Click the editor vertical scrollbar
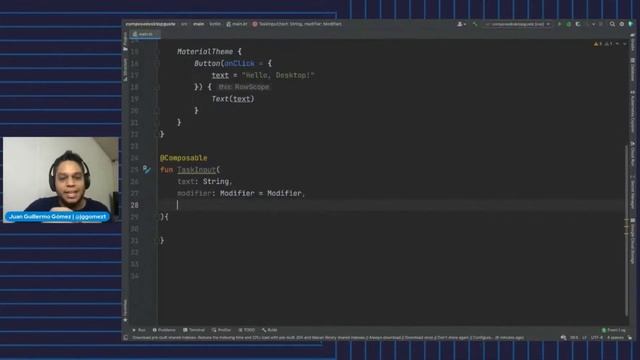640x360 pixels. [x=626, y=231]
